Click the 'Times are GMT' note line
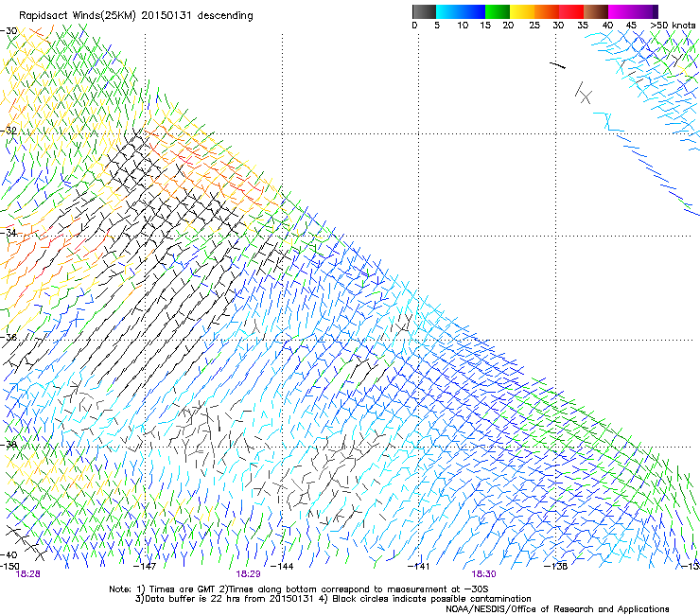 tap(299, 589)
